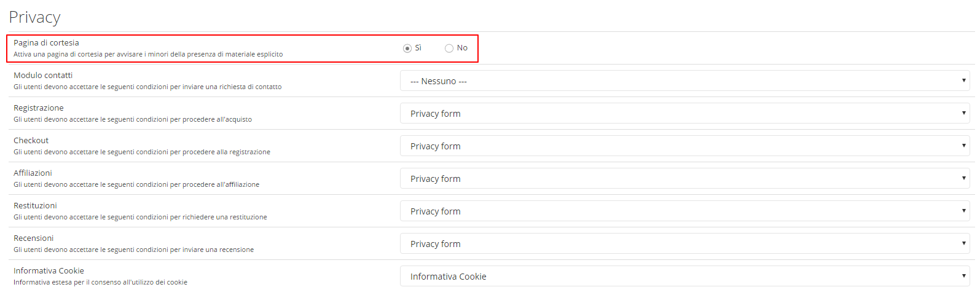This screenshot has height=295, width=980.
Task: Select the "Sì" radio button for Pagina di cortesia
Action: point(407,48)
